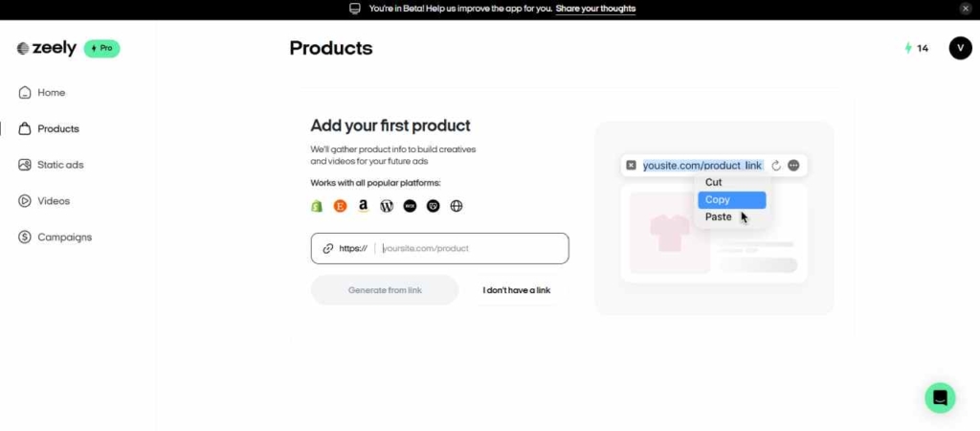
Task: Open the Share your thoughts link
Action: pyautogui.click(x=595, y=9)
